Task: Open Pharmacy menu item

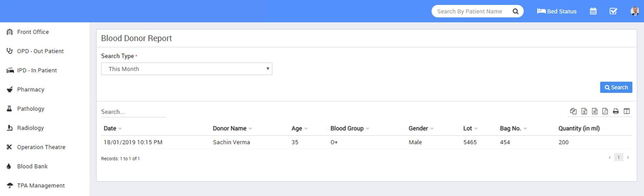Action: [30, 89]
